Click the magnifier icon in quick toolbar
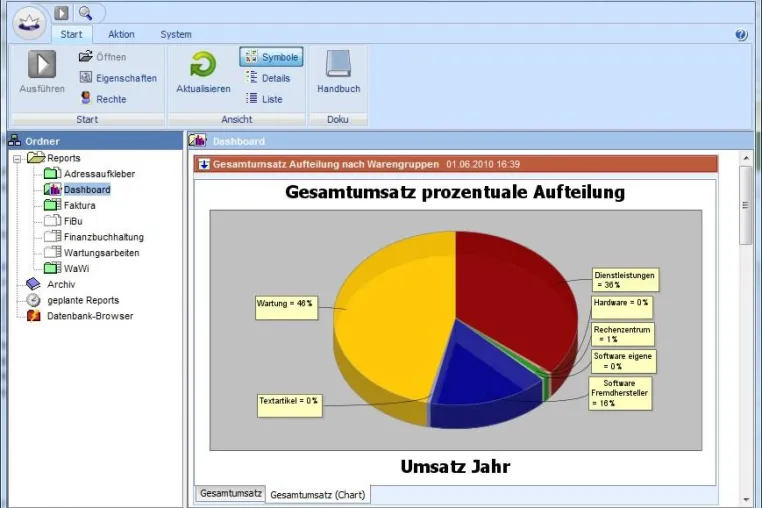 86,13
